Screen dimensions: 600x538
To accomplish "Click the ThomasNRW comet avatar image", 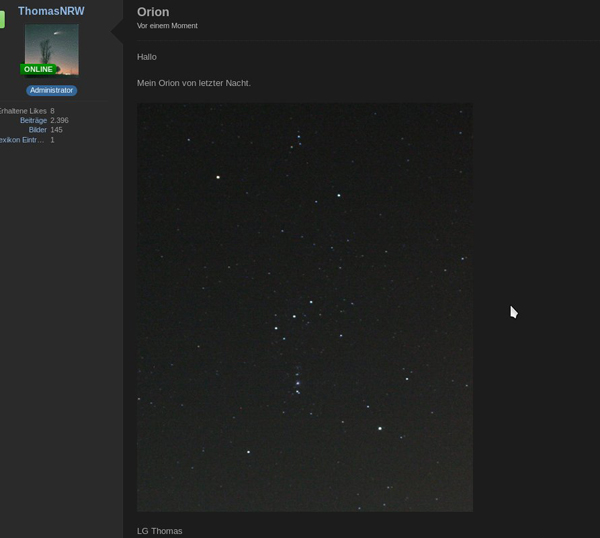I will [x=52, y=50].
